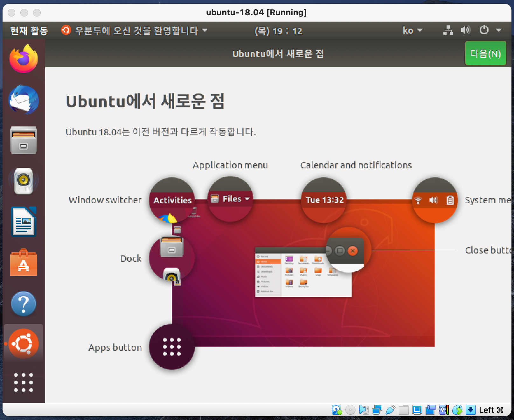Viewport: 514px width, 420px height.
Task: Open the Files manager dock icon
Action: click(x=24, y=140)
